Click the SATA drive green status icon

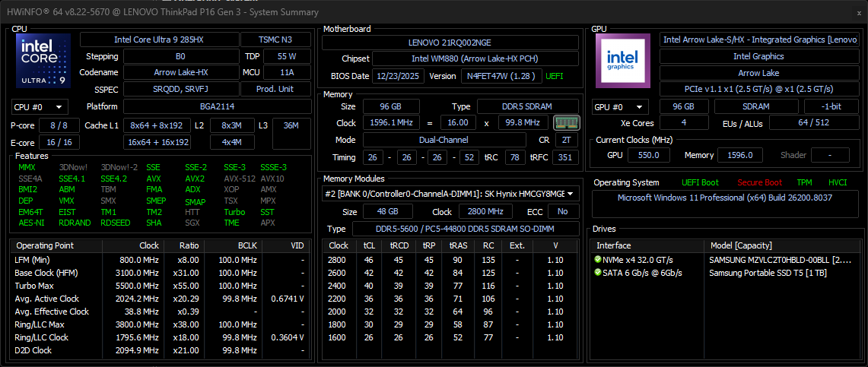coord(599,273)
